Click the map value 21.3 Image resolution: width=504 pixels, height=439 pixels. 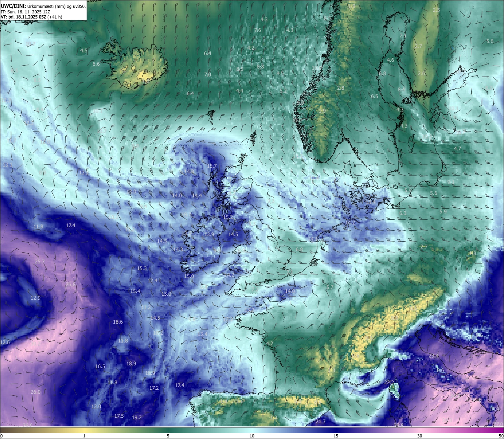point(321,422)
